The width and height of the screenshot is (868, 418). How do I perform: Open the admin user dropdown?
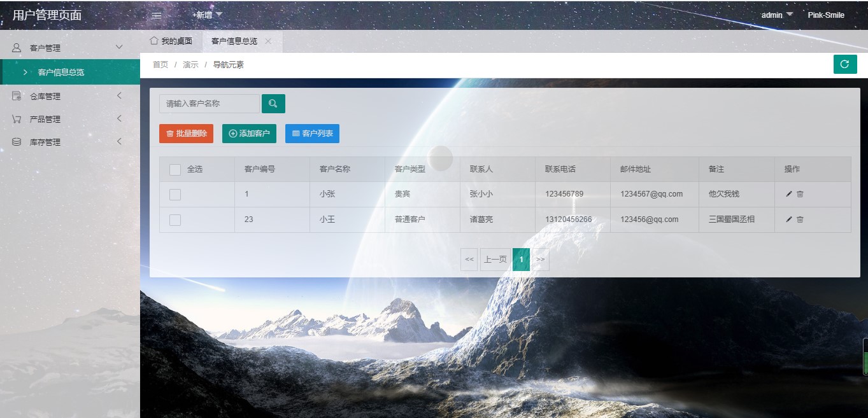click(777, 15)
